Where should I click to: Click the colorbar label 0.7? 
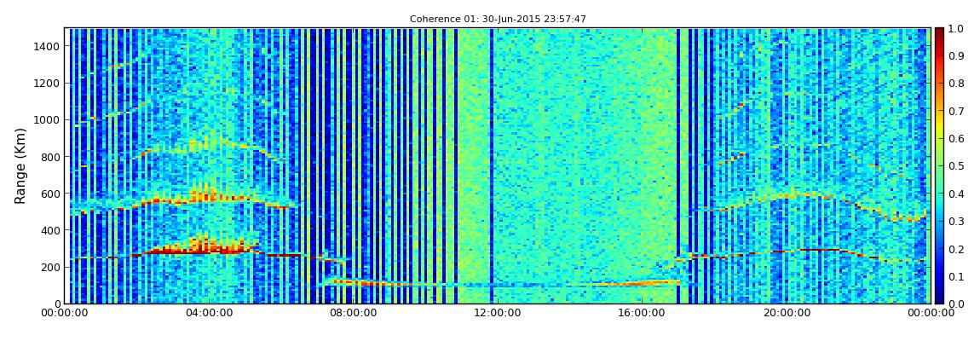956,112
